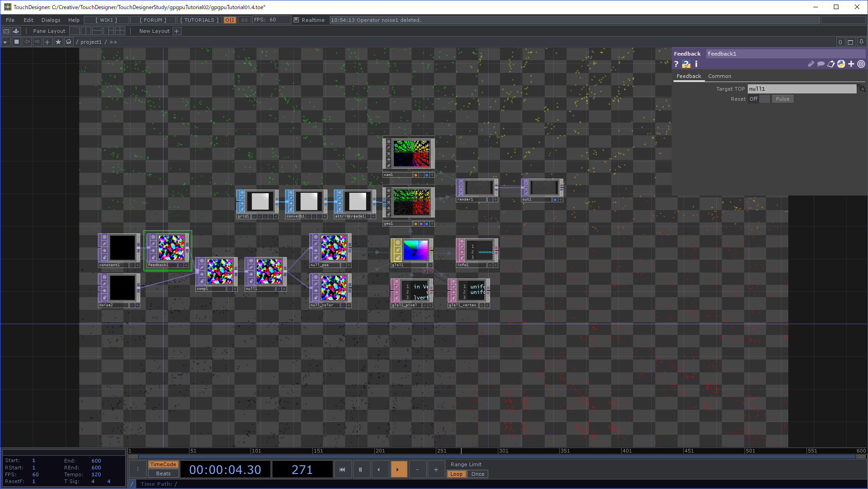Image resolution: width=868 pixels, height=489 pixels.
Task: Pause timeline playback
Action: [361, 469]
